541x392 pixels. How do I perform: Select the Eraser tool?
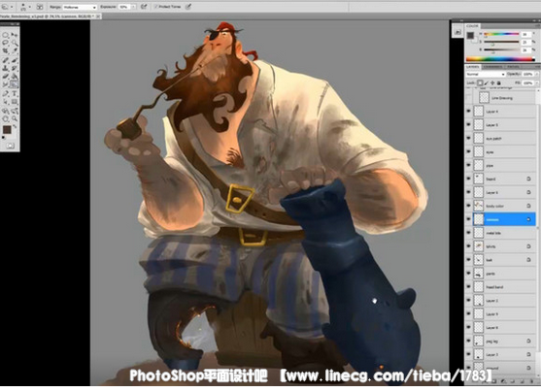click(x=6, y=77)
